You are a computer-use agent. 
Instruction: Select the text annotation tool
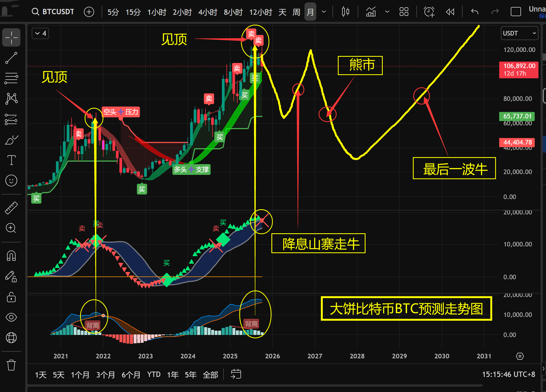coord(11,160)
